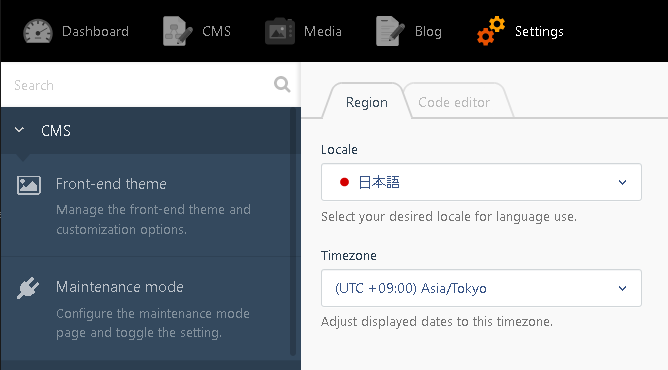Click the sidebar vertical scrollbar
The image size is (668, 370).
point(293,232)
